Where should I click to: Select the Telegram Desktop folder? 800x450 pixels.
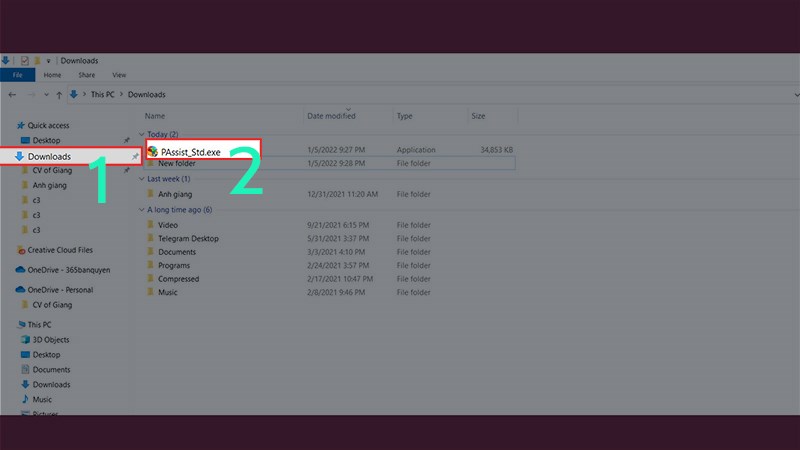coord(188,238)
